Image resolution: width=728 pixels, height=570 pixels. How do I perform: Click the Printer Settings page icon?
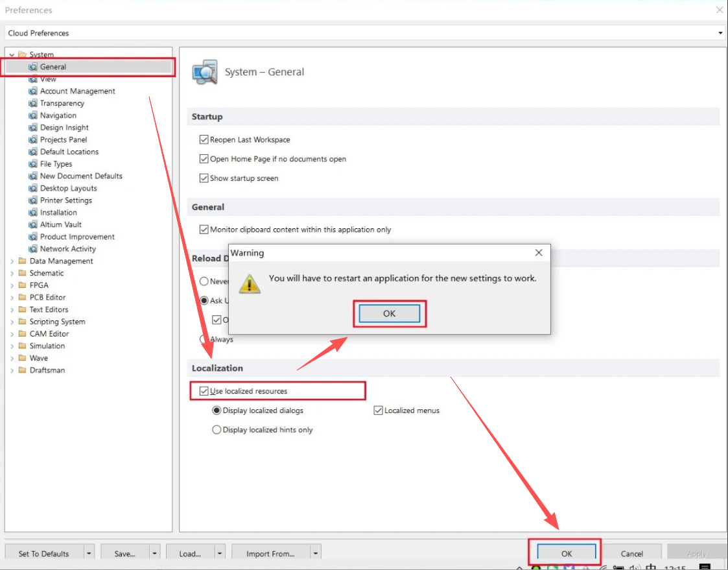pyautogui.click(x=33, y=200)
